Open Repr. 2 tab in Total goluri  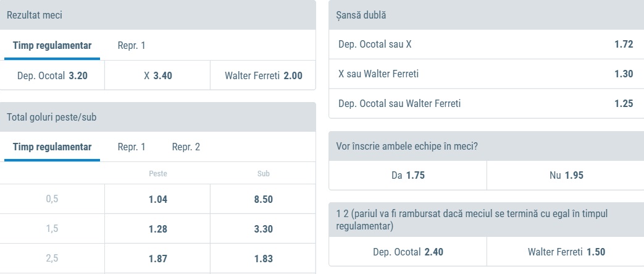pos(186,147)
